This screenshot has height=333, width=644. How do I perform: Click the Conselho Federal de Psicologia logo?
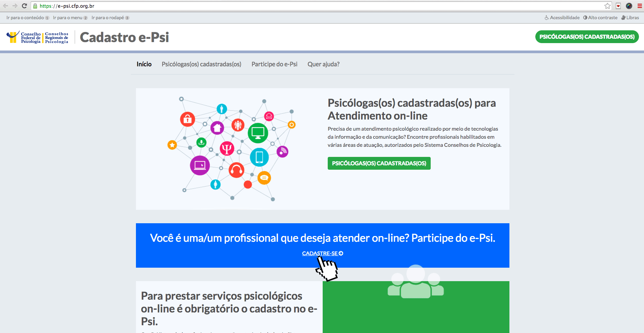[x=24, y=37]
